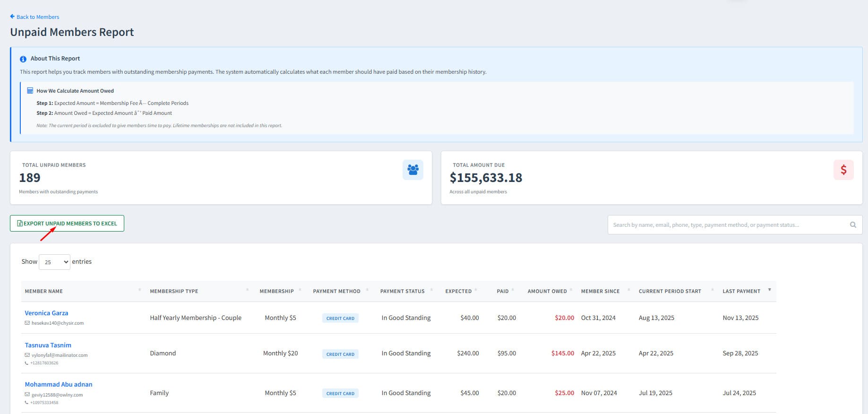868x414 pixels.
Task: Sort table by Membership Type header
Action: coord(174,291)
